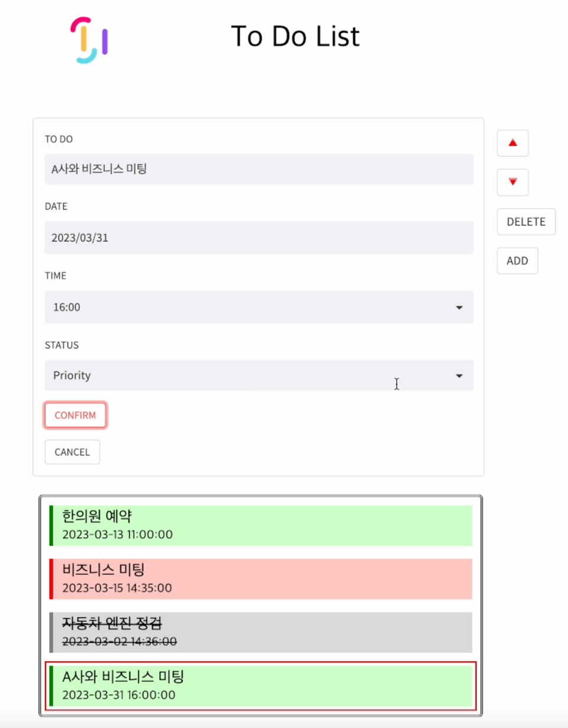Click the DELETE button

[x=526, y=222]
